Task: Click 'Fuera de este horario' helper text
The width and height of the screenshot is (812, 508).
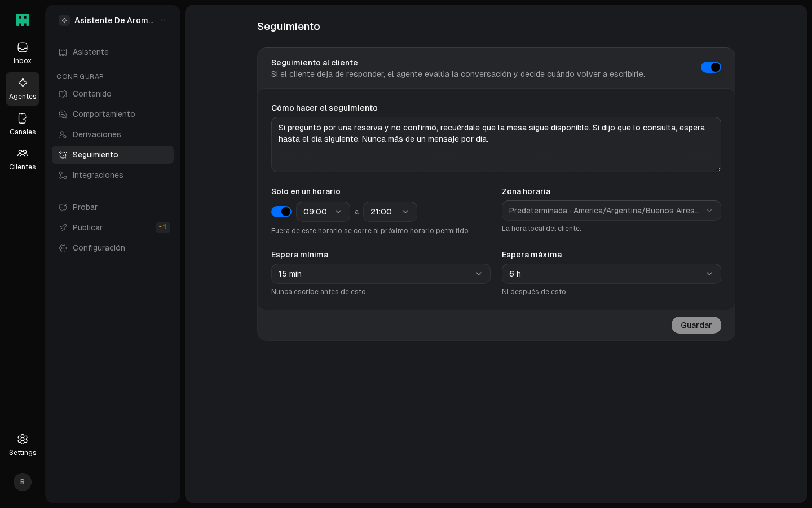Action: (x=370, y=231)
